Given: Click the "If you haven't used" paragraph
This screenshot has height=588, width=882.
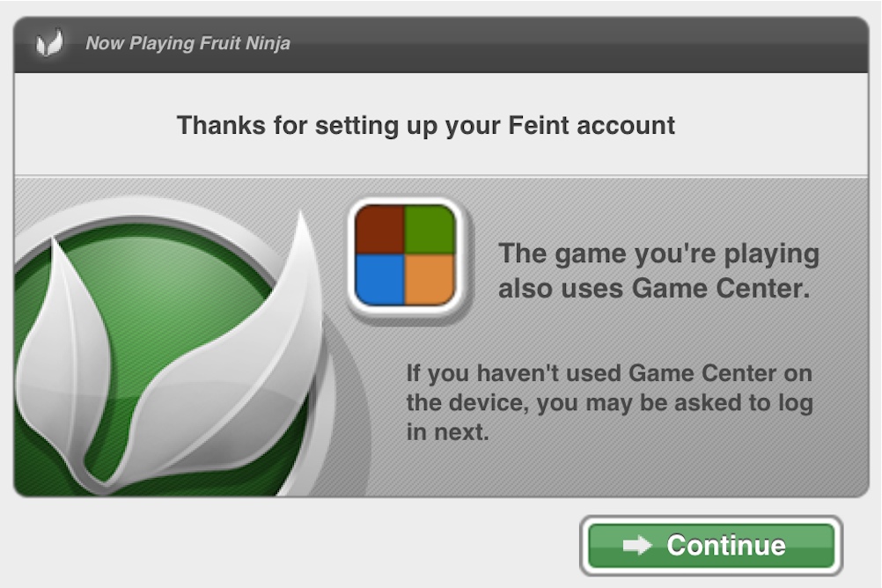Looking at the screenshot, I should coord(609,402).
